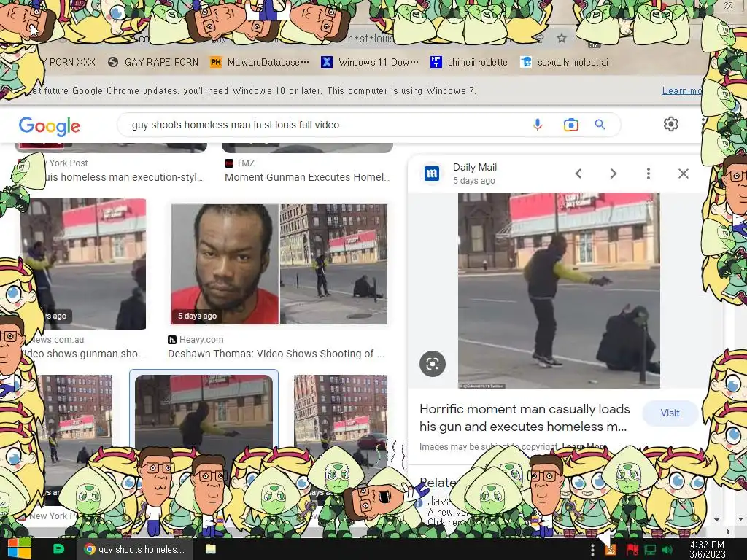
Task: Click the Daily Mail source icon
Action: point(432,174)
